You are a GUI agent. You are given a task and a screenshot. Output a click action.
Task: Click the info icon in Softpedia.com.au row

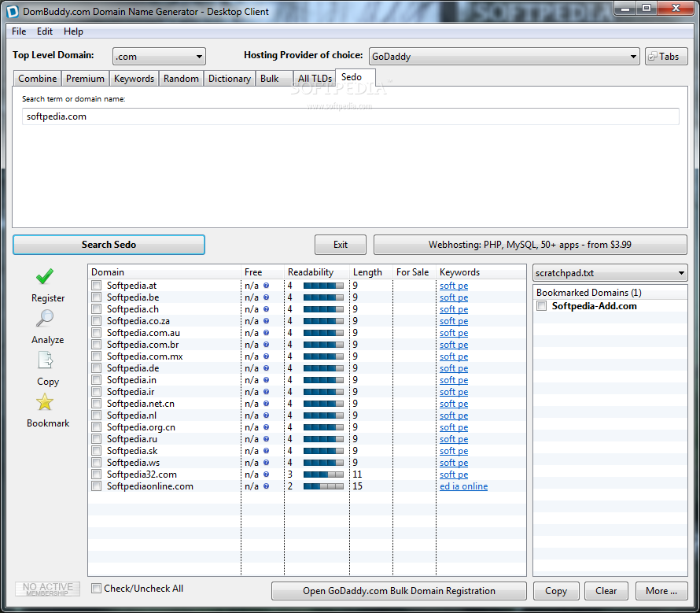pyautogui.click(x=266, y=332)
